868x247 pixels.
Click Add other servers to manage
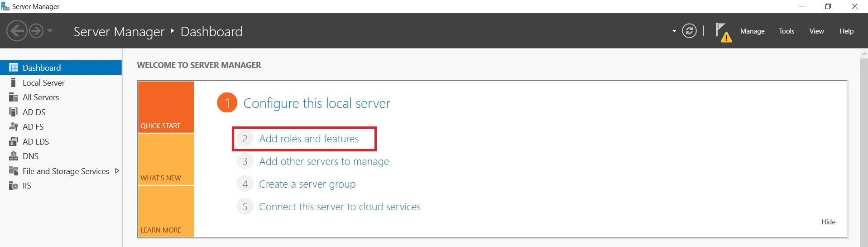324,161
